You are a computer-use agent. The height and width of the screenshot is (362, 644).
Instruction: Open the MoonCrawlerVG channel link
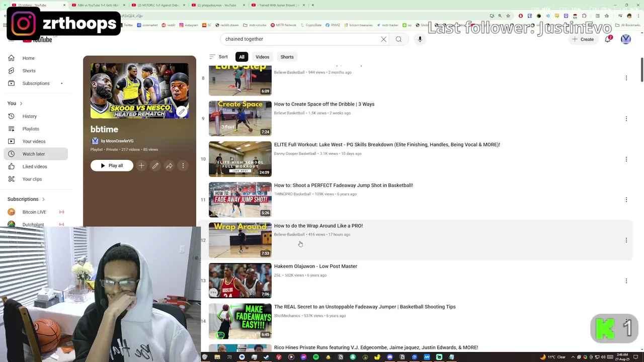pos(117,141)
